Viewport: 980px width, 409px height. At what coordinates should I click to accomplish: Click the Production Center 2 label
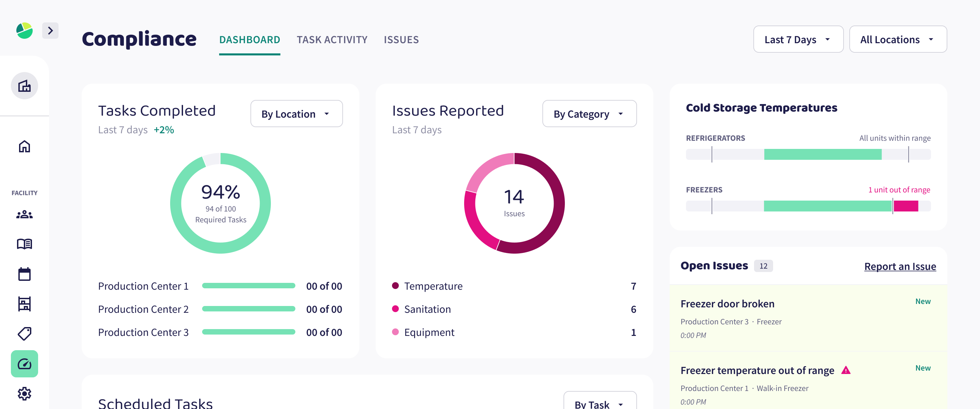point(143,309)
